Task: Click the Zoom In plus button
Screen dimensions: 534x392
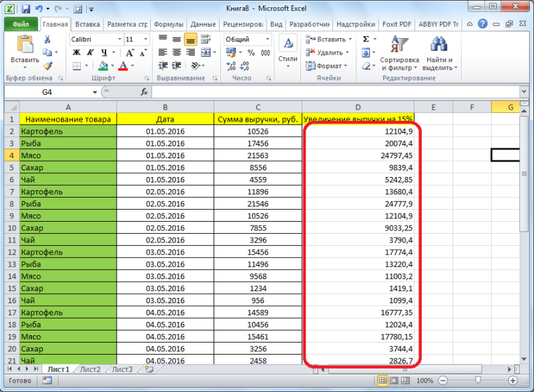Action: click(513, 381)
